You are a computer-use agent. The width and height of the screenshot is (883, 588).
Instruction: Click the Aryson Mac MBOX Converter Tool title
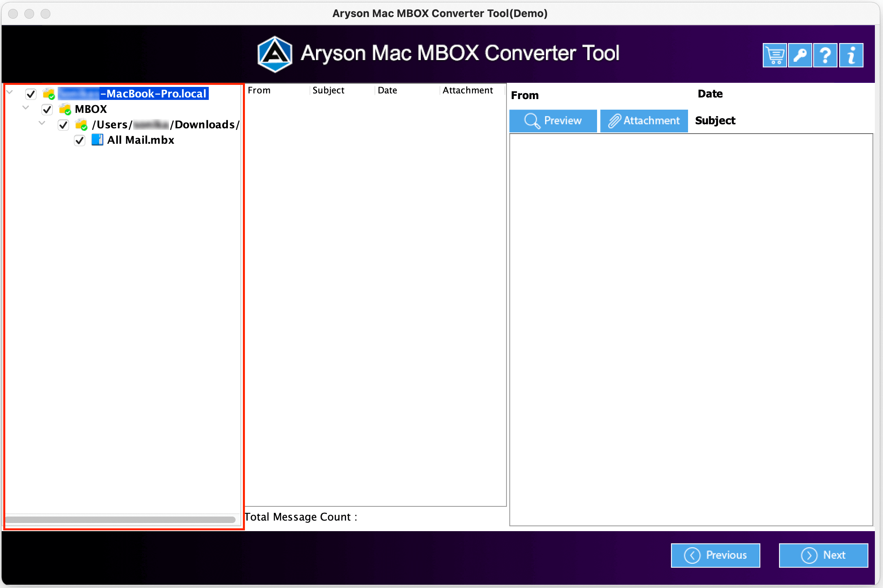[x=460, y=53]
